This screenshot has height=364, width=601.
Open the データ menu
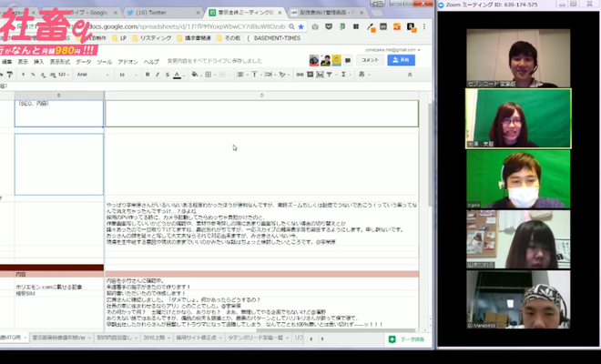(x=82, y=62)
